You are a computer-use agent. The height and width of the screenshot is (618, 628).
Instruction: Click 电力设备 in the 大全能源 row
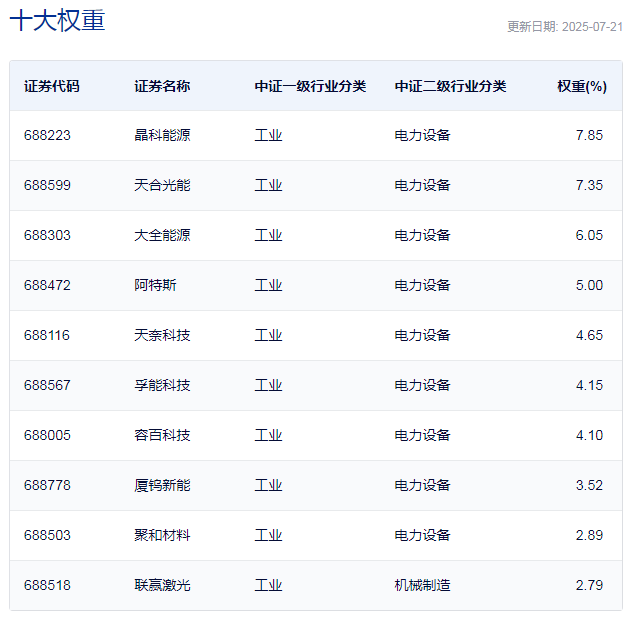pyautogui.click(x=422, y=236)
